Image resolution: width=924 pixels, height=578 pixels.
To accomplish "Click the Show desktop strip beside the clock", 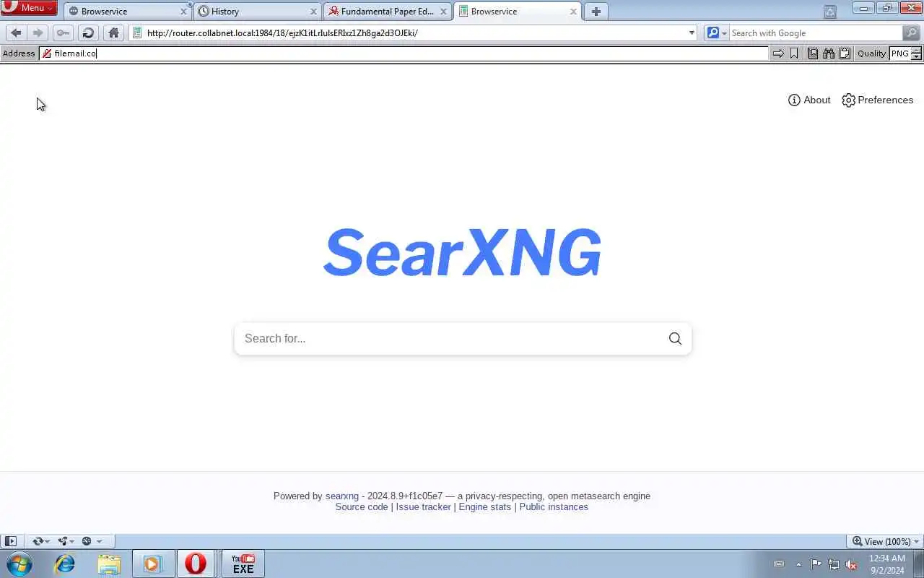I will (919, 564).
